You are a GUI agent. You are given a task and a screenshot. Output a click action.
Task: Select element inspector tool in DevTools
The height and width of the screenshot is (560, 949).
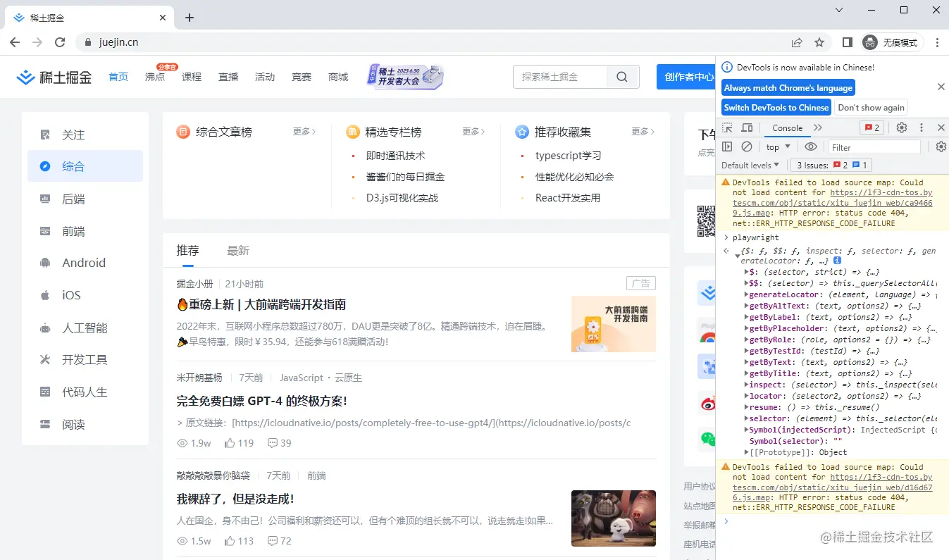[728, 127]
